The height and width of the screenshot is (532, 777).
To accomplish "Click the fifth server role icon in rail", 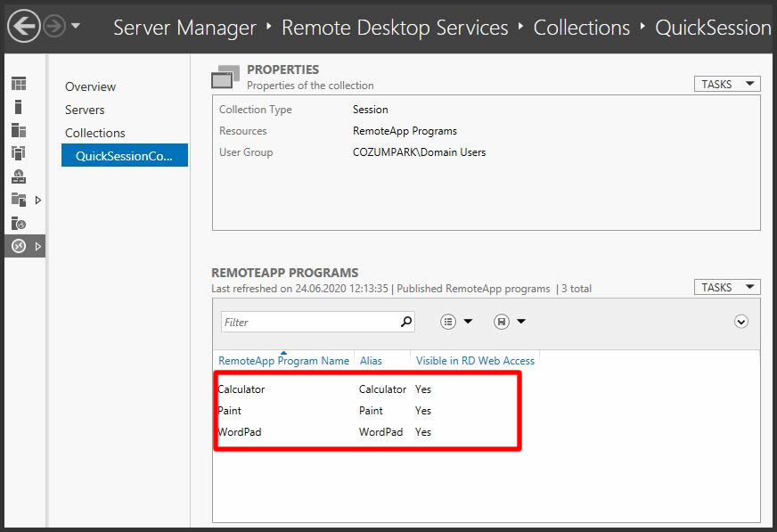I will pyautogui.click(x=19, y=176).
